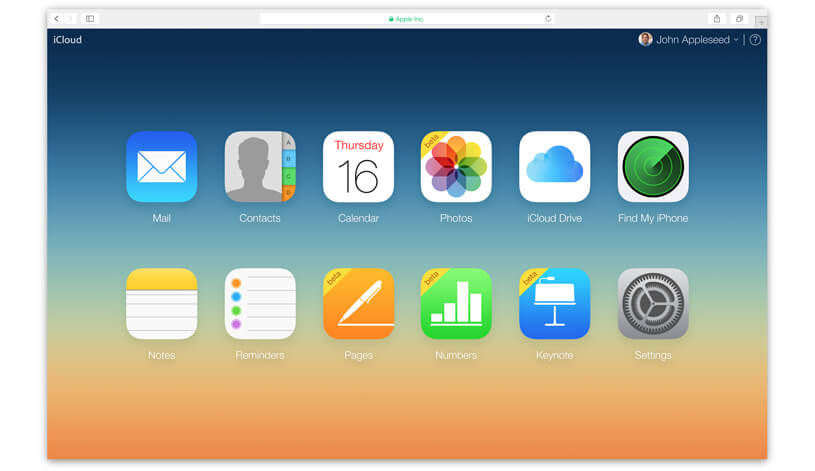Click the Safari share button
Image resolution: width=815 pixels, height=471 pixels.
(717, 19)
